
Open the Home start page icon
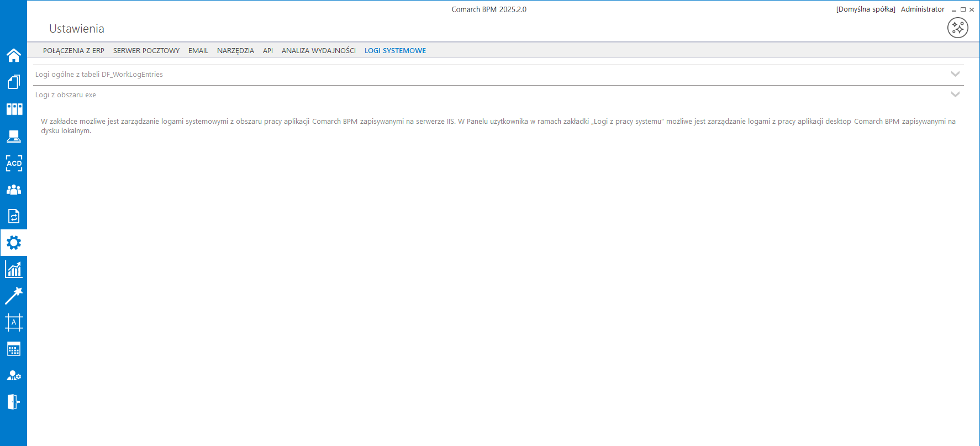[14, 55]
